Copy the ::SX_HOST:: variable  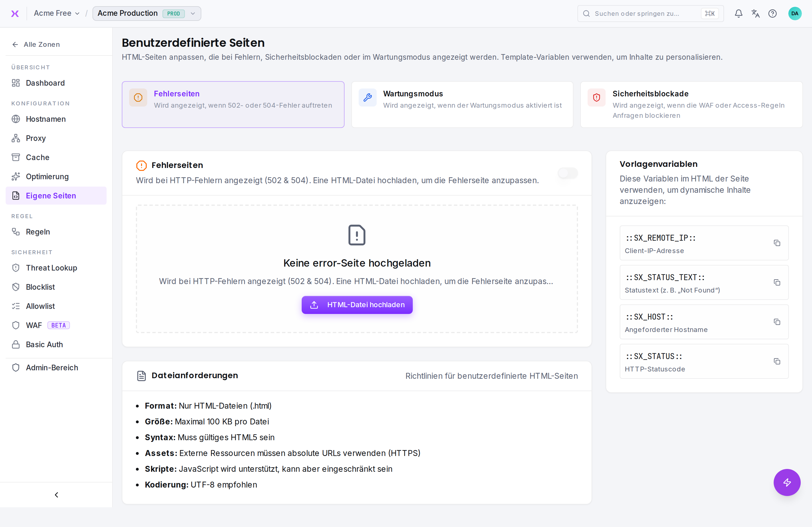click(777, 322)
